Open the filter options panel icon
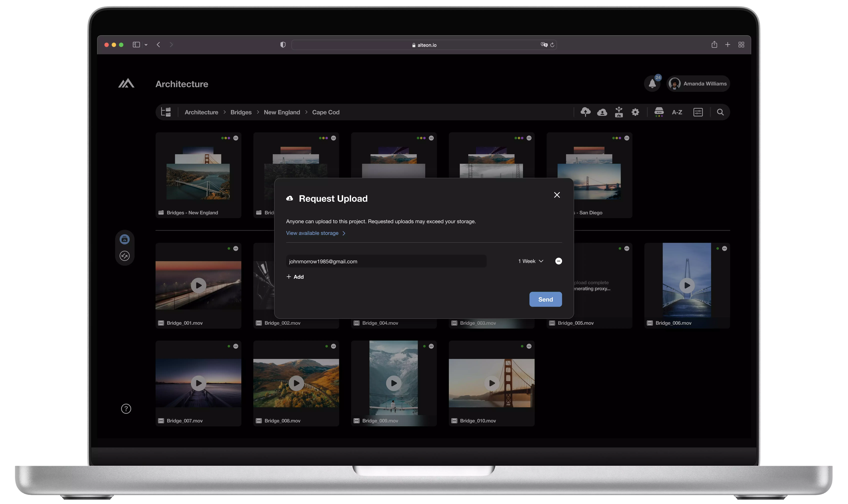Viewport: 848px width, 504px height. [x=698, y=112]
